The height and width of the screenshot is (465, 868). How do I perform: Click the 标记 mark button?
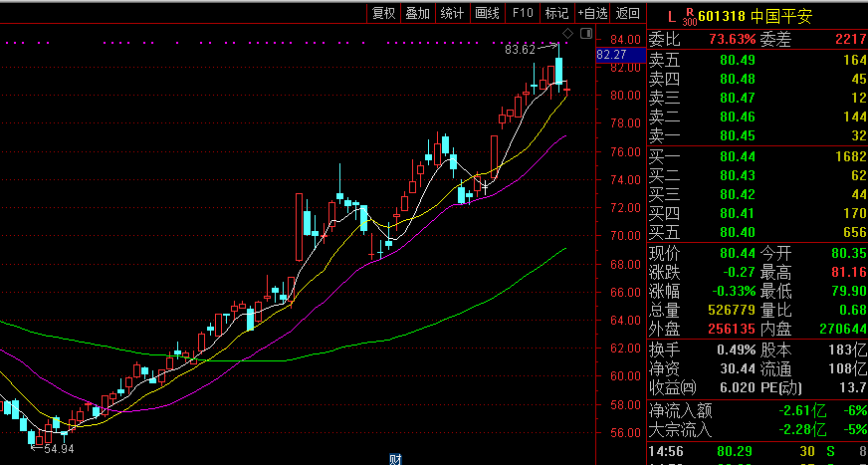point(555,13)
